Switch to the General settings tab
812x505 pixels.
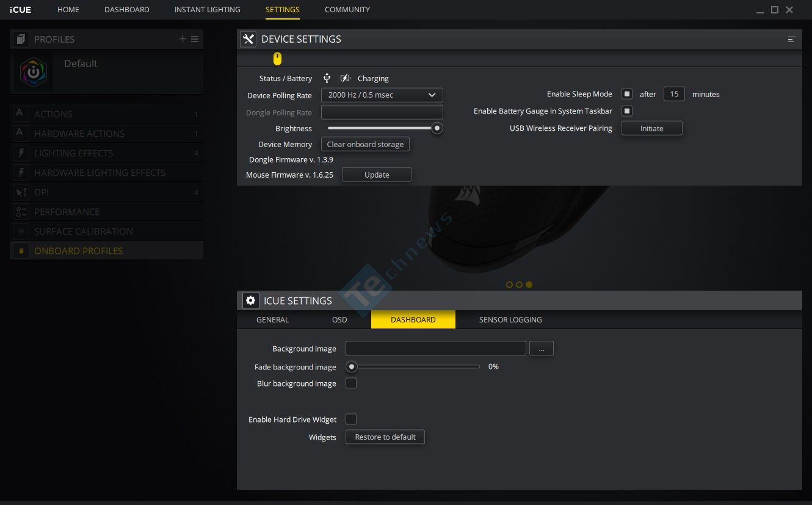pos(273,319)
